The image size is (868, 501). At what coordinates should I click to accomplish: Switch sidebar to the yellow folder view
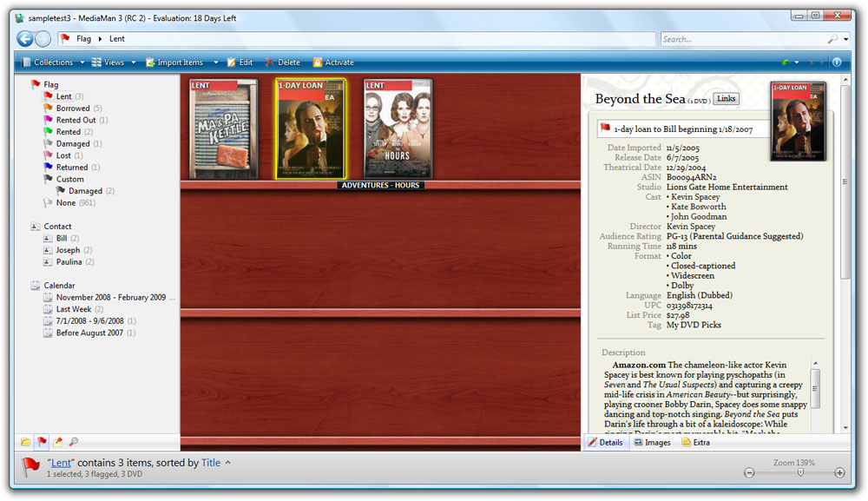(x=25, y=442)
